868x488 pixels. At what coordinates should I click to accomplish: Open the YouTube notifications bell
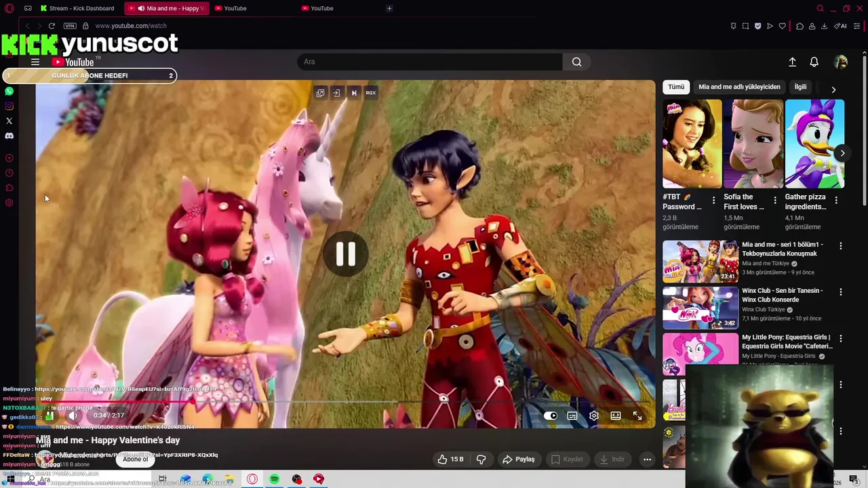[x=814, y=62]
